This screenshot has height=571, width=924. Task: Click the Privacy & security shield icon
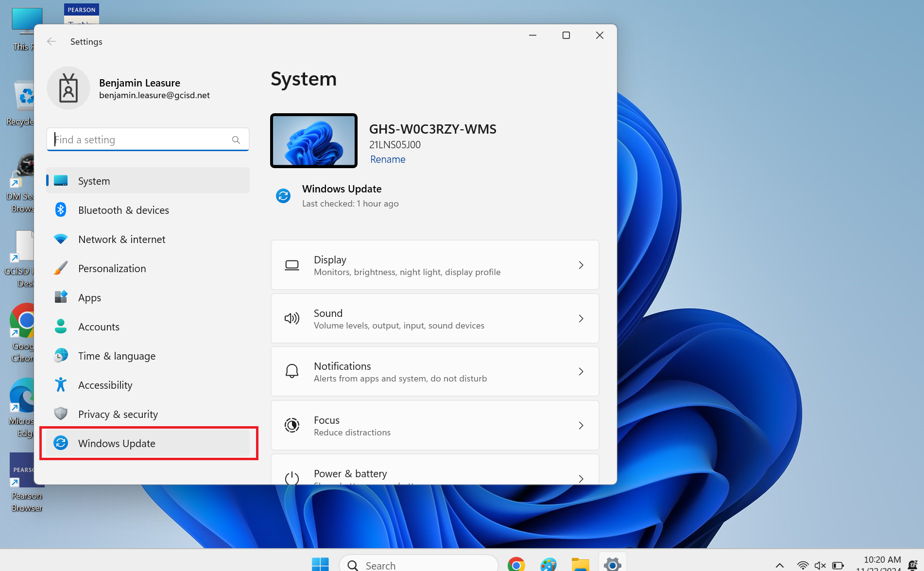[61, 414]
